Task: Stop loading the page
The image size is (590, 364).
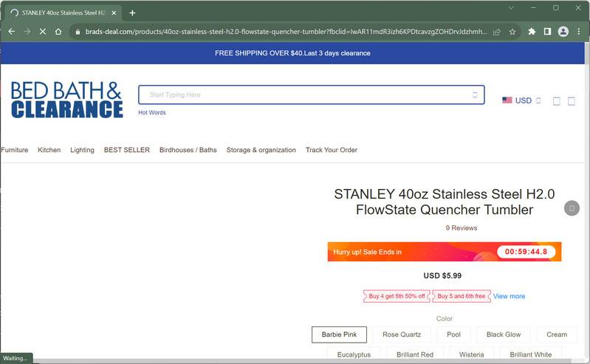Action: tap(43, 32)
